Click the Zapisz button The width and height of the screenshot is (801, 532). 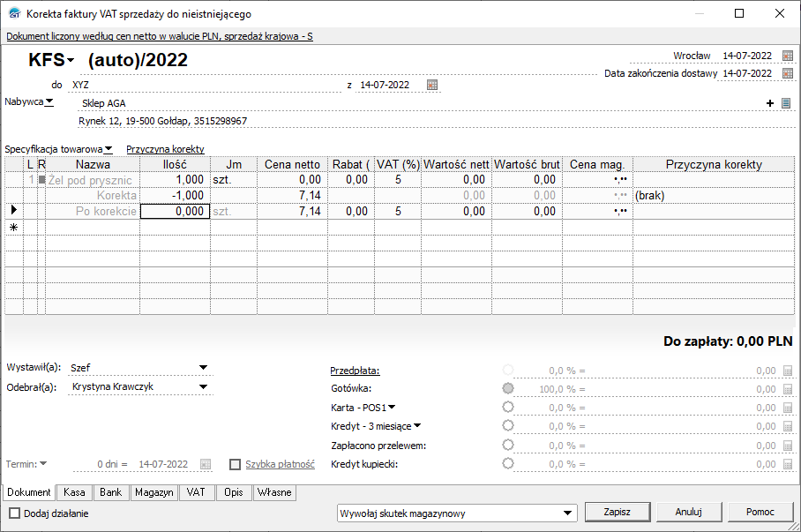pos(618,512)
